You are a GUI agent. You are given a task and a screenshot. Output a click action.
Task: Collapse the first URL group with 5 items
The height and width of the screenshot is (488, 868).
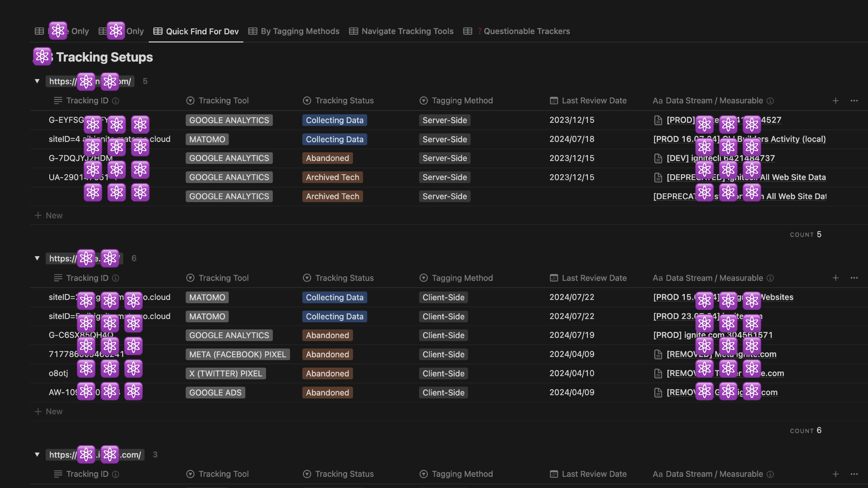click(37, 81)
